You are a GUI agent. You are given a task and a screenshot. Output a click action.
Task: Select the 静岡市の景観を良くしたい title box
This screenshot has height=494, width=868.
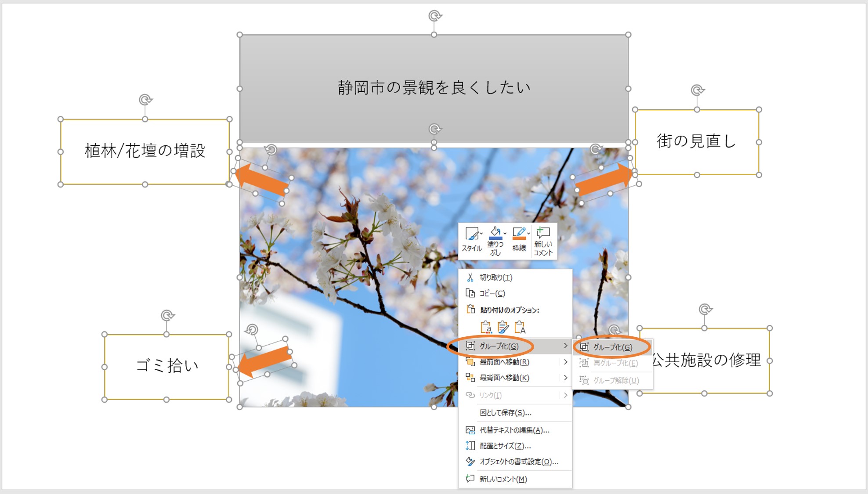coord(434,88)
